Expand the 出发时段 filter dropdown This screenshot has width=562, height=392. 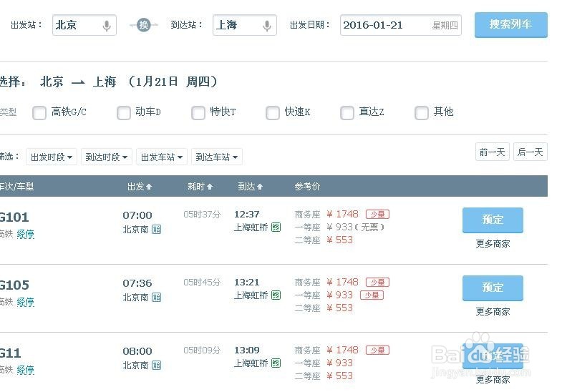point(52,157)
